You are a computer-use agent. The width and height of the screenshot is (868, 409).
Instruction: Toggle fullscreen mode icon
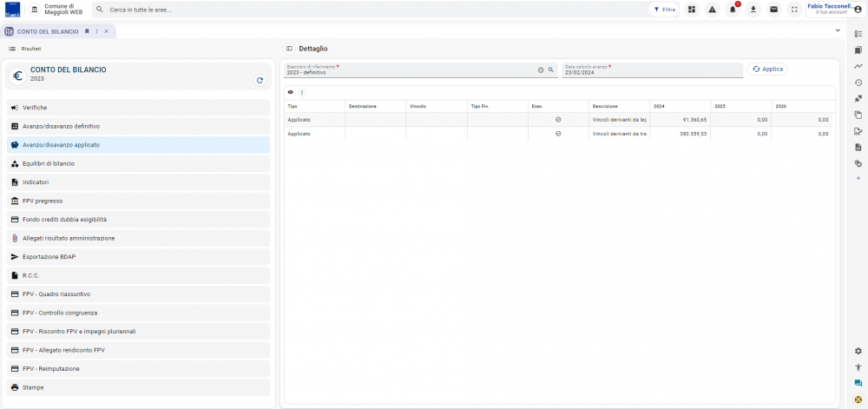point(794,10)
